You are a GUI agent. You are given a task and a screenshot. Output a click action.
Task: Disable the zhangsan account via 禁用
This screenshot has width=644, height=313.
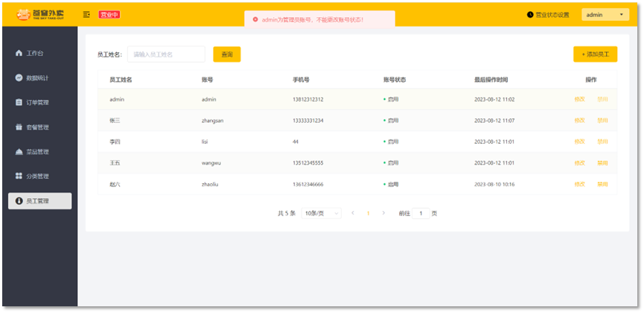point(602,120)
